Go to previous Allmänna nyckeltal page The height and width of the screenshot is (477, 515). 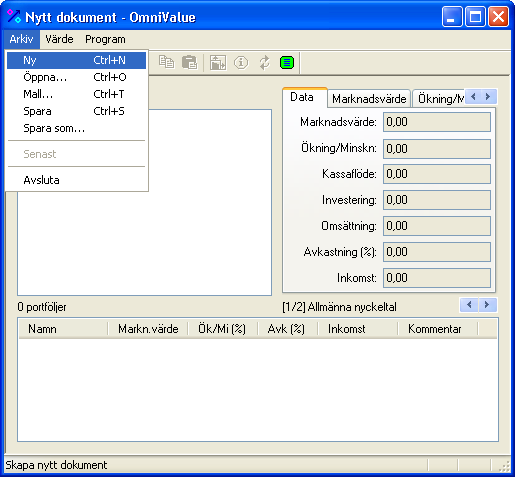[x=469, y=305]
